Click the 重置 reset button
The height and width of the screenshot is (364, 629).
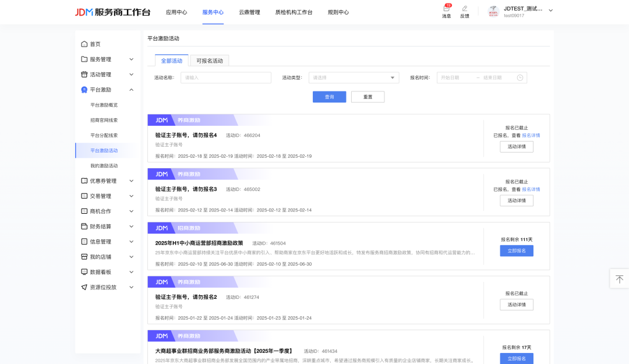click(x=367, y=97)
